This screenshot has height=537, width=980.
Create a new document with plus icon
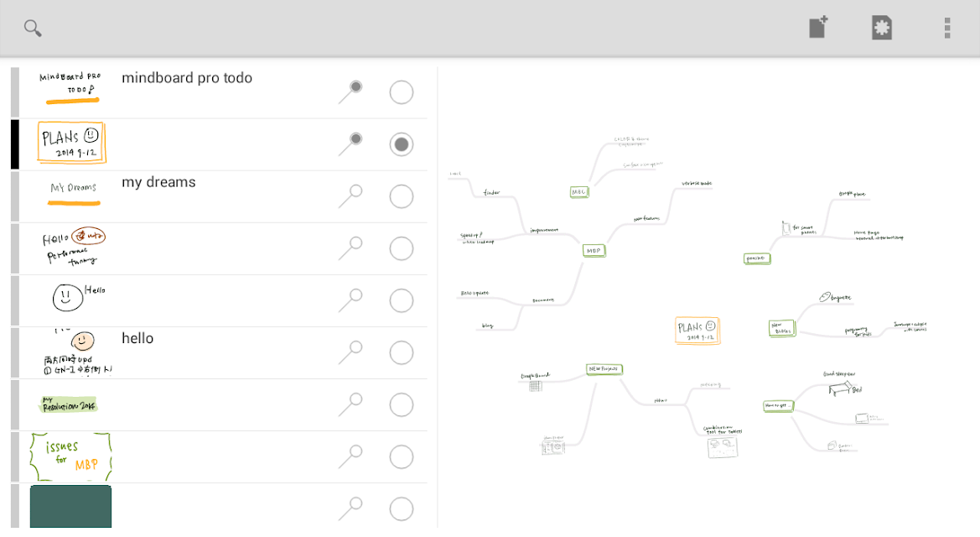(818, 28)
